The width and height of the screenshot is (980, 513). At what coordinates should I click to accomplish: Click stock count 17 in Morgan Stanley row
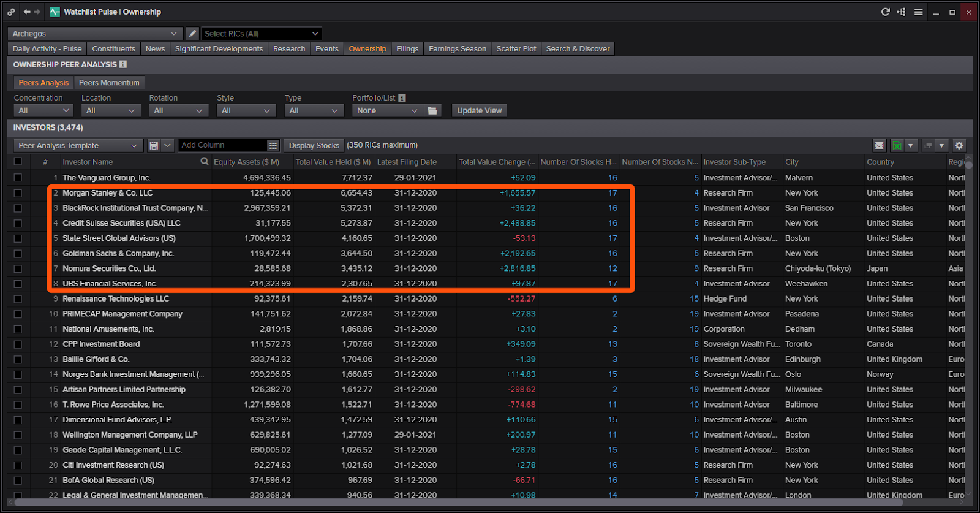[x=612, y=193]
